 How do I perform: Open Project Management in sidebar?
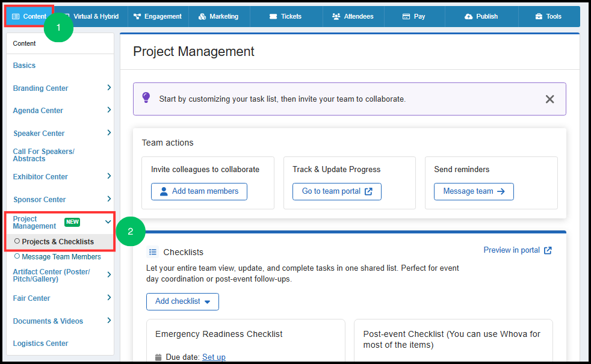tap(34, 223)
